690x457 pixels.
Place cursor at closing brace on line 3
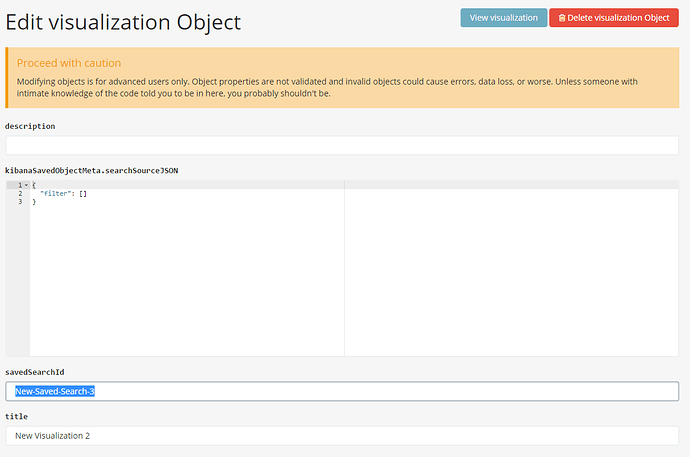34,201
